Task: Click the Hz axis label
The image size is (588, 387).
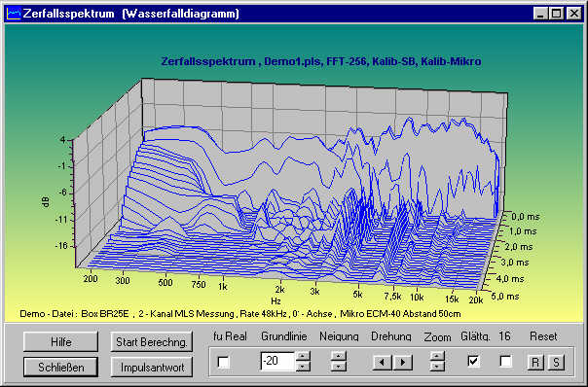Action: coord(276,300)
